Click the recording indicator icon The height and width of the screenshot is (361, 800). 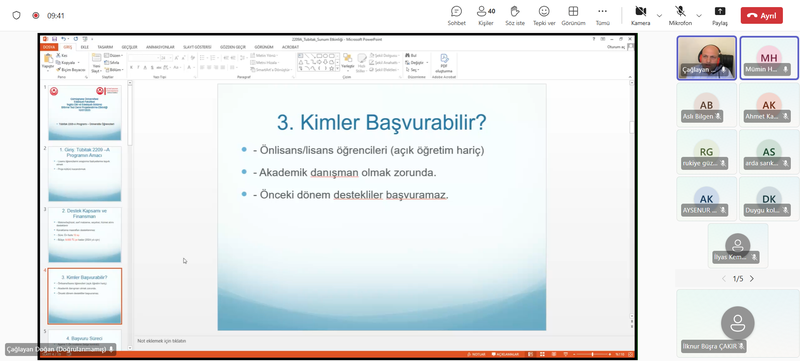click(36, 16)
